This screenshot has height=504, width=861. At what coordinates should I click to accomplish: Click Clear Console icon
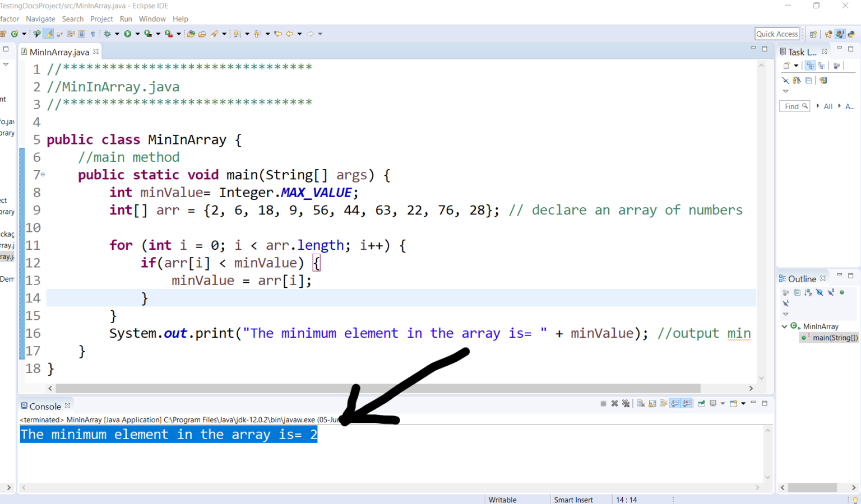click(x=641, y=403)
